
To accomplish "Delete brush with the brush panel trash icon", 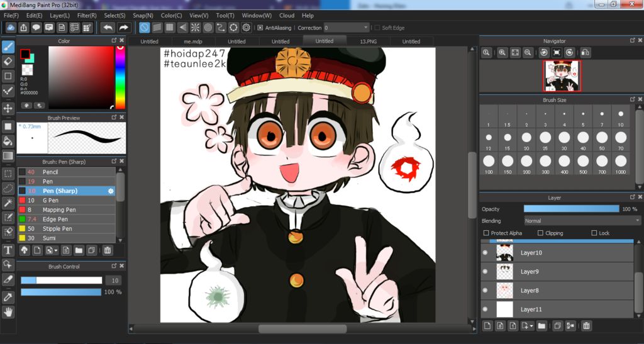I will click(x=107, y=250).
